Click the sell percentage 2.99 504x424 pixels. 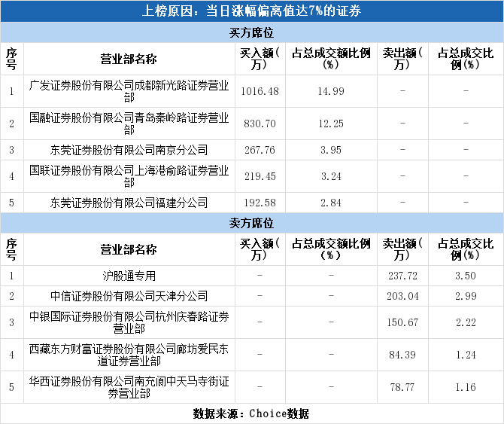466,296
